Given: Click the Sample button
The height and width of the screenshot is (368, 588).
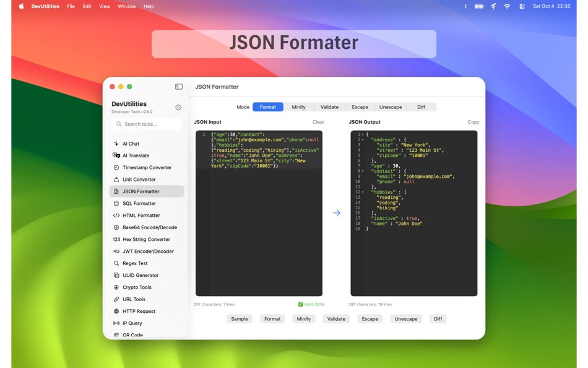Looking at the screenshot, I should pyautogui.click(x=240, y=319).
